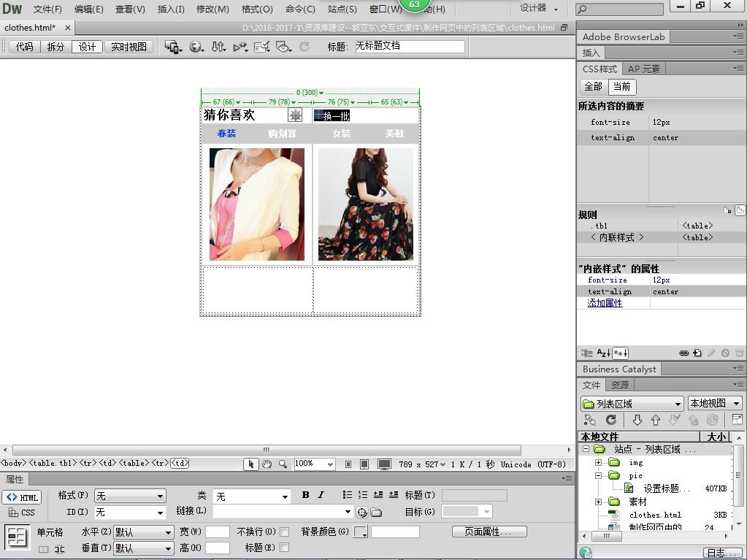
Task: Apply Italic using the I icon
Action: pos(321,495)
